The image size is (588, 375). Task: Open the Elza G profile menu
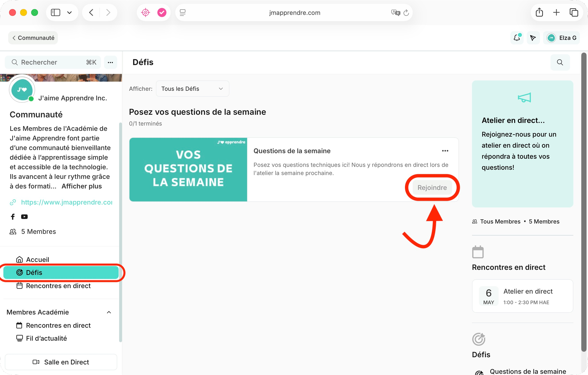click(561, 38)
